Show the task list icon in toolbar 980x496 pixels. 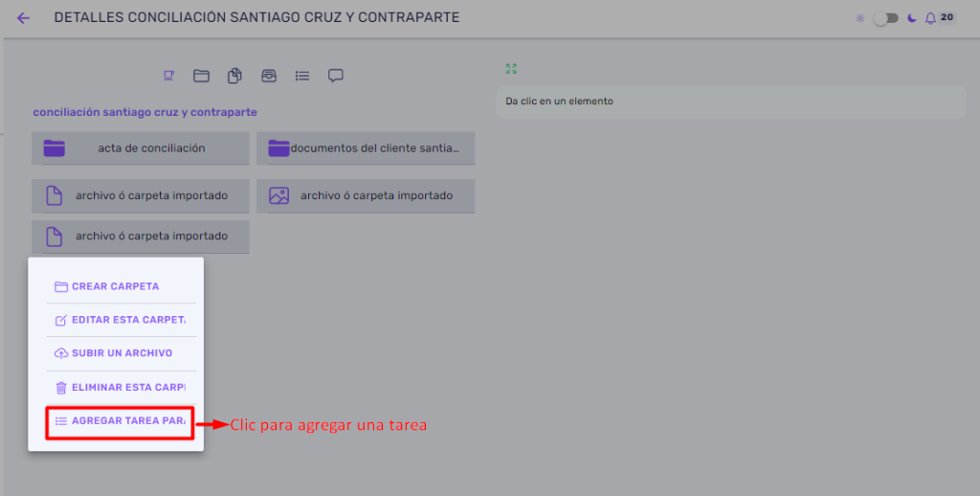[302, 76]
